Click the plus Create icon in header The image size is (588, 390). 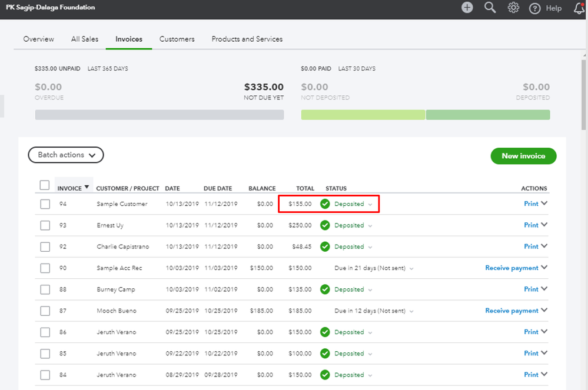click(467, 8)
